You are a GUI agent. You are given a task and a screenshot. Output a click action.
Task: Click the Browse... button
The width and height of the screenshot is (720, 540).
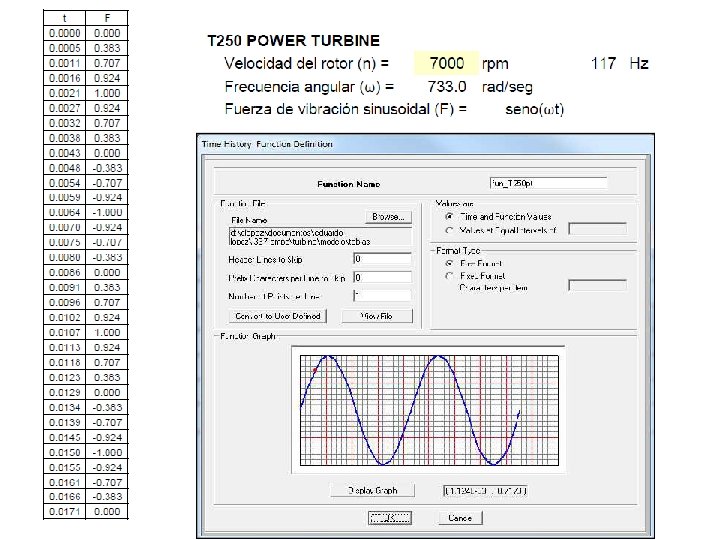coord(388,217)
